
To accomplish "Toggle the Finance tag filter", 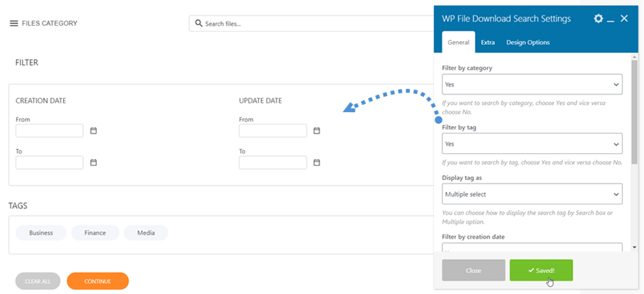I will tap(94, 233).
